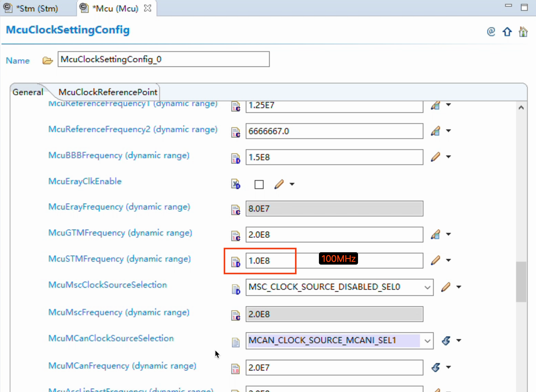
Task: Select the General tab
Action: [x=28, y=92]
